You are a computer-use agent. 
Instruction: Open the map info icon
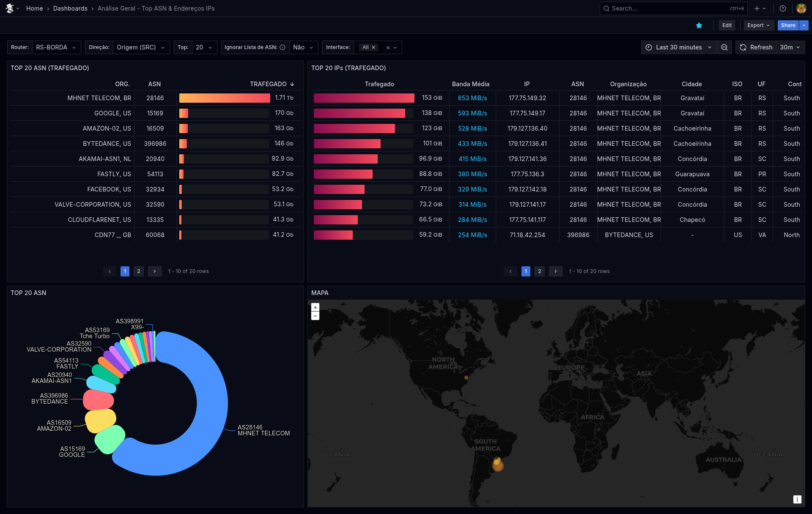pyautogui.click(x=797, y=499)
